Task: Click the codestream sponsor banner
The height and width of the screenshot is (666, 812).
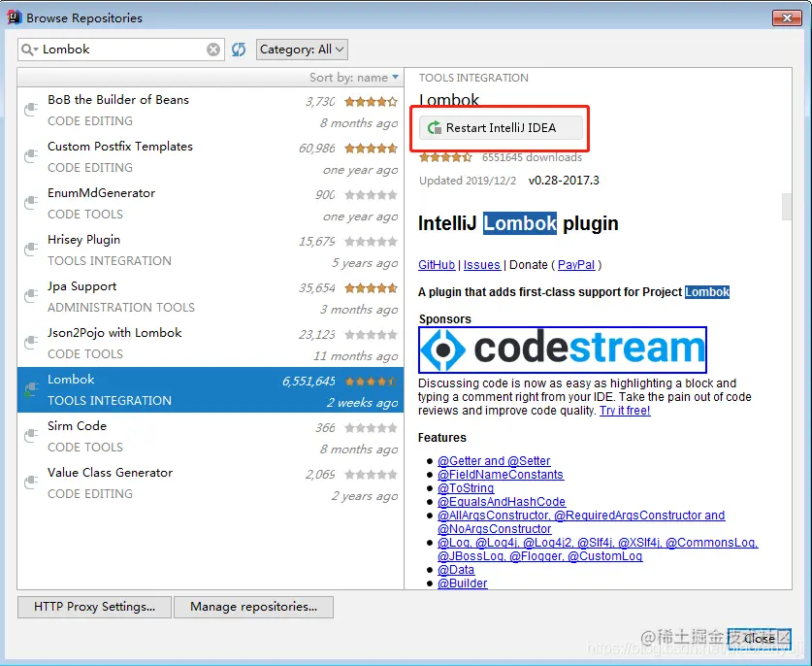Action: coord(563,350)
